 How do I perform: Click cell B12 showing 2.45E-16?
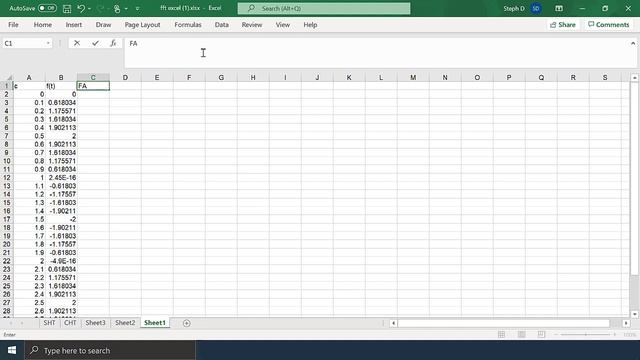[x=61, y=178]
